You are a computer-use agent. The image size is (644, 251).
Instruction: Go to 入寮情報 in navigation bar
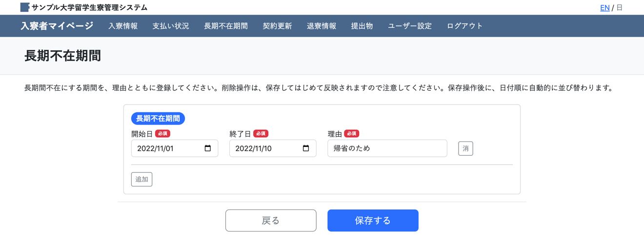[123, 26]
